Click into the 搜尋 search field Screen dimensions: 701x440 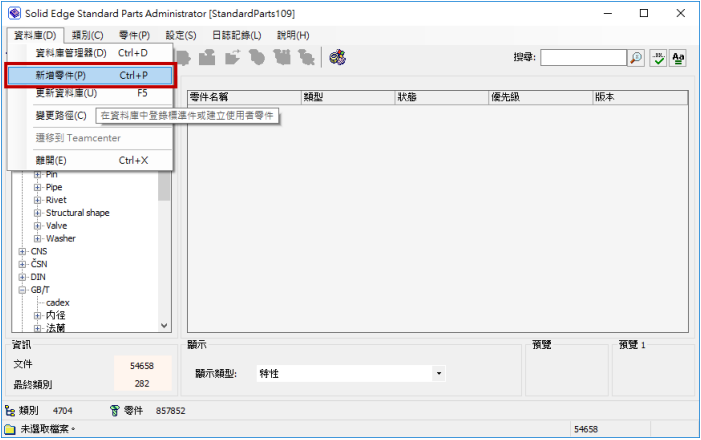tap(583, 58)
